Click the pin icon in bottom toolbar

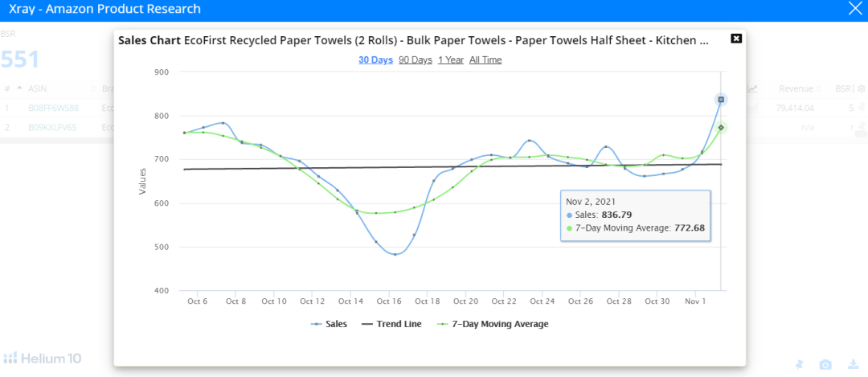click(800, 365)
